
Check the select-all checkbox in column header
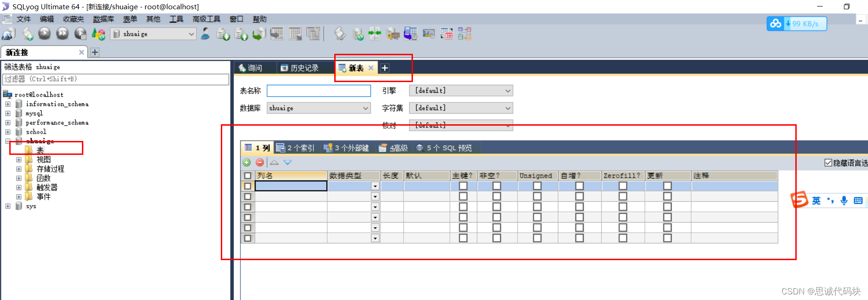[248, 176]
